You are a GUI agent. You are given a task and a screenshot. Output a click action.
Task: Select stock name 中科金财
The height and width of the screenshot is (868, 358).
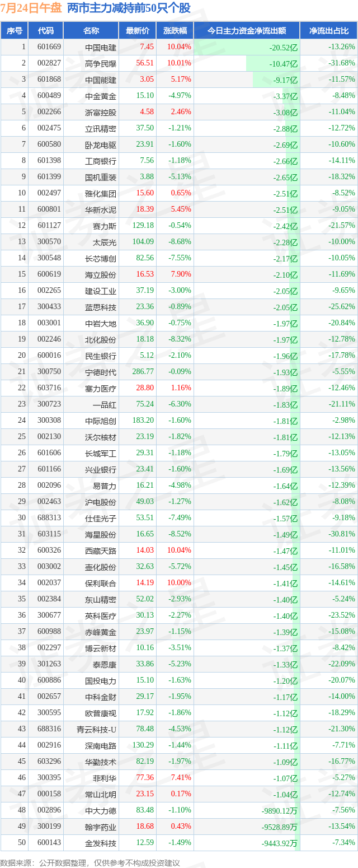click(101, 697)
